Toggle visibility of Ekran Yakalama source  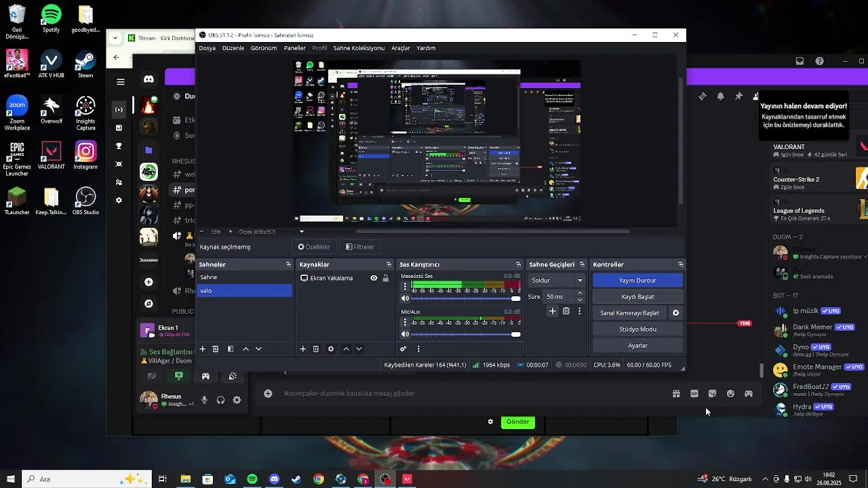[374, 278]
